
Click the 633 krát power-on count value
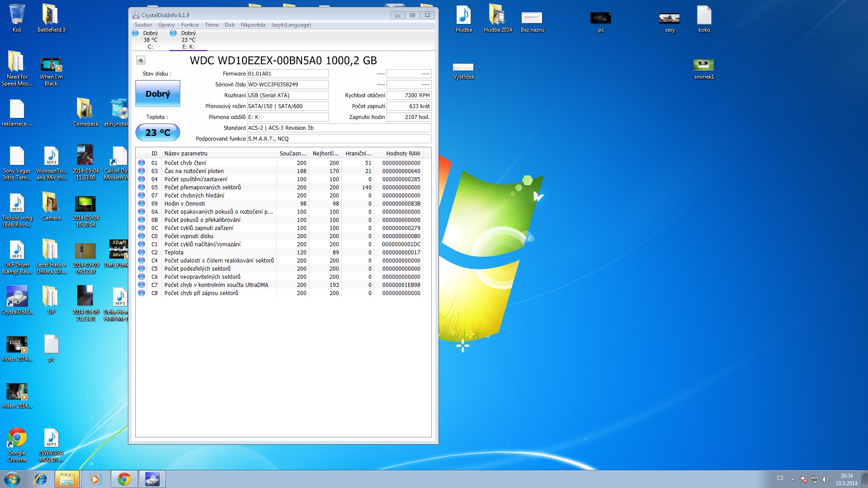tap(409, 106)
